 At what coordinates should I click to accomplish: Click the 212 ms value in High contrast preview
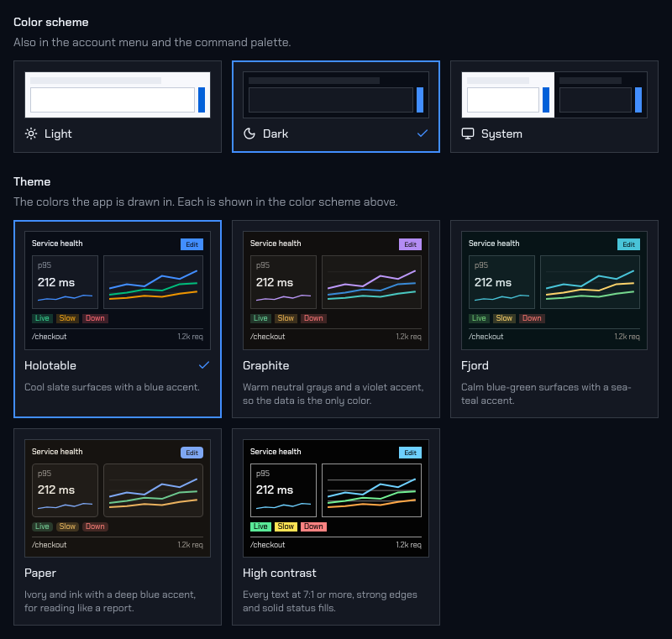275,490
